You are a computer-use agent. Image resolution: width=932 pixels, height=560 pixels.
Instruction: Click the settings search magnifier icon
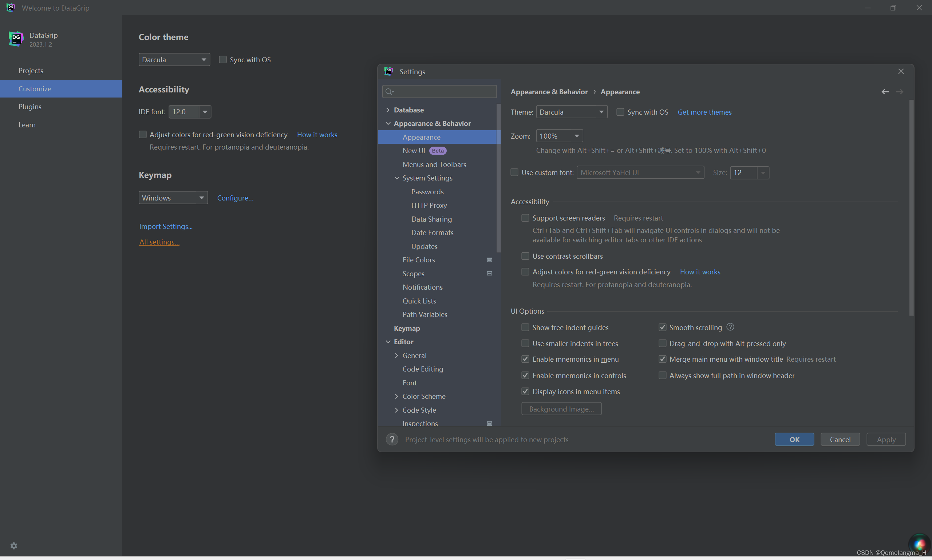(389, 91)
